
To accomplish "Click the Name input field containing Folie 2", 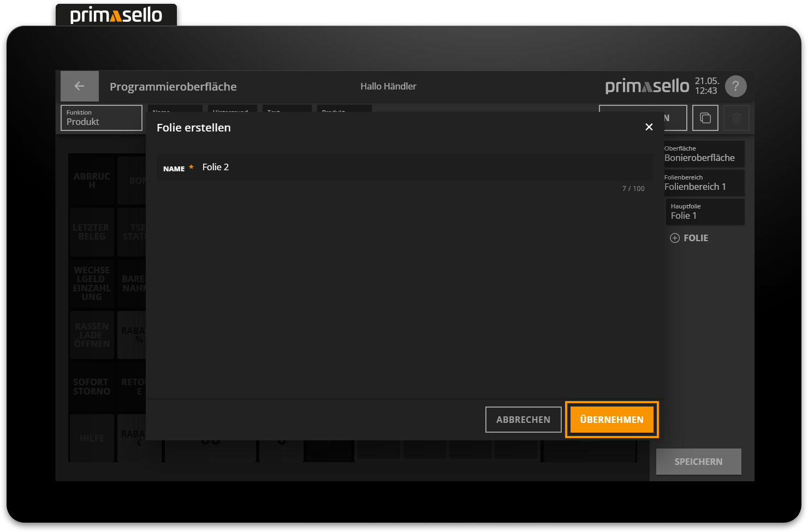I will 420,168.
